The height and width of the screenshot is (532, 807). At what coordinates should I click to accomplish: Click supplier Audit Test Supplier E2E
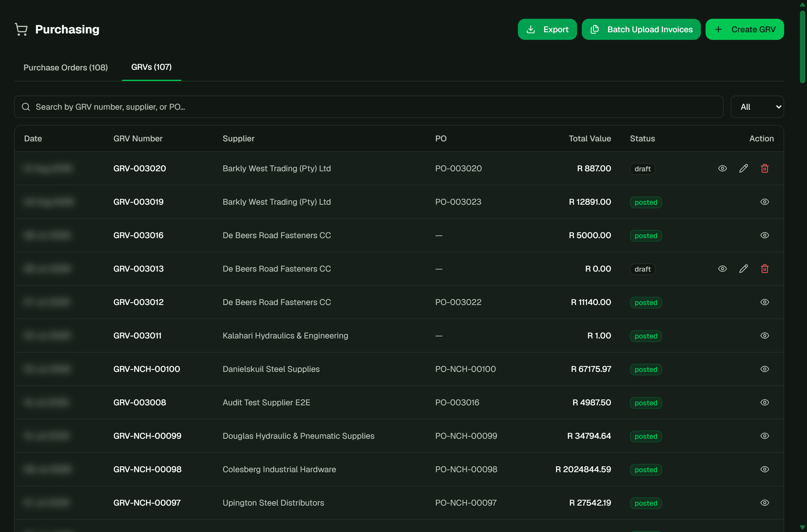[266, 402]
